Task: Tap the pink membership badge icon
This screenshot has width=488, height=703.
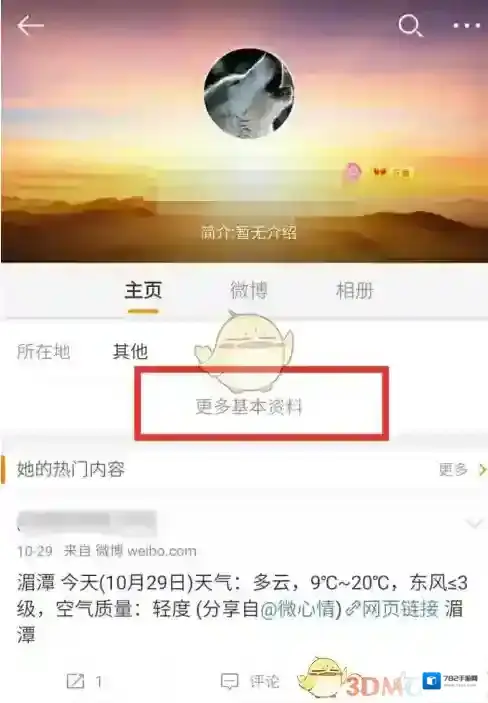Action: [353, 172]
